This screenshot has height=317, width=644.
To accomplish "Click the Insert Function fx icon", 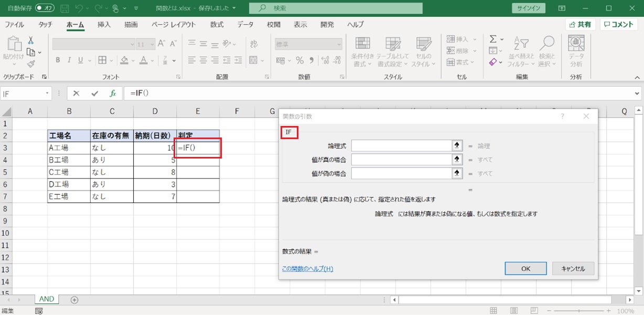I will (113, 93).
